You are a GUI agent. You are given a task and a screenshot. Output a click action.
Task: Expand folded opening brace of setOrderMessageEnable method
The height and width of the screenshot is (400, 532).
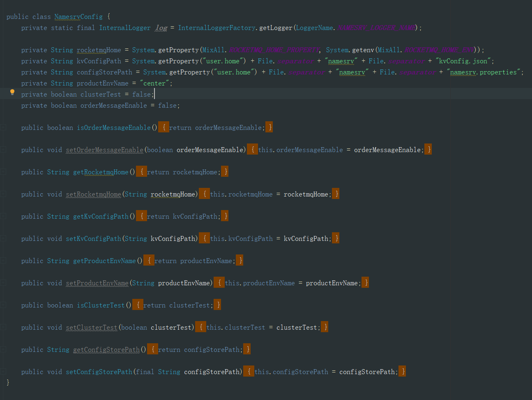(252, 150)
